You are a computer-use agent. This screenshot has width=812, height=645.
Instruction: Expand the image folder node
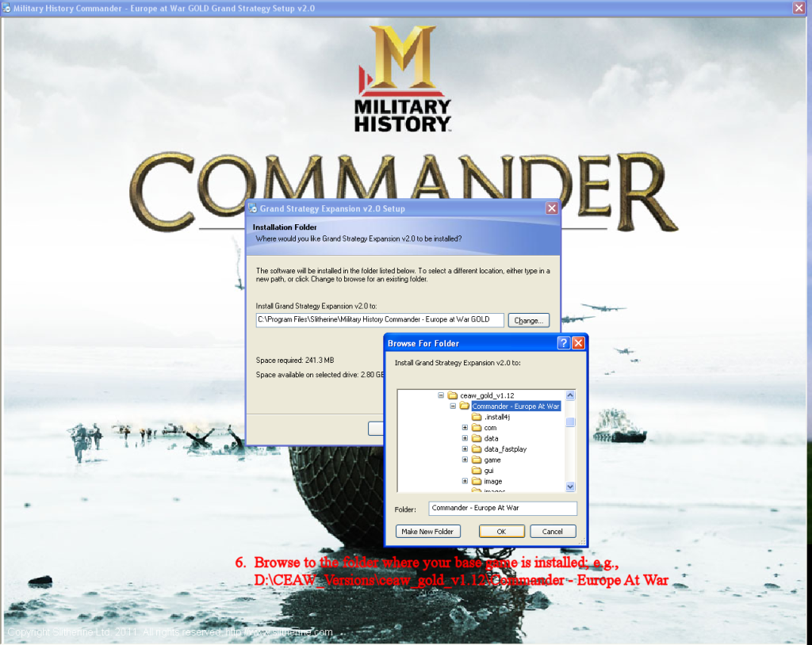465,482
